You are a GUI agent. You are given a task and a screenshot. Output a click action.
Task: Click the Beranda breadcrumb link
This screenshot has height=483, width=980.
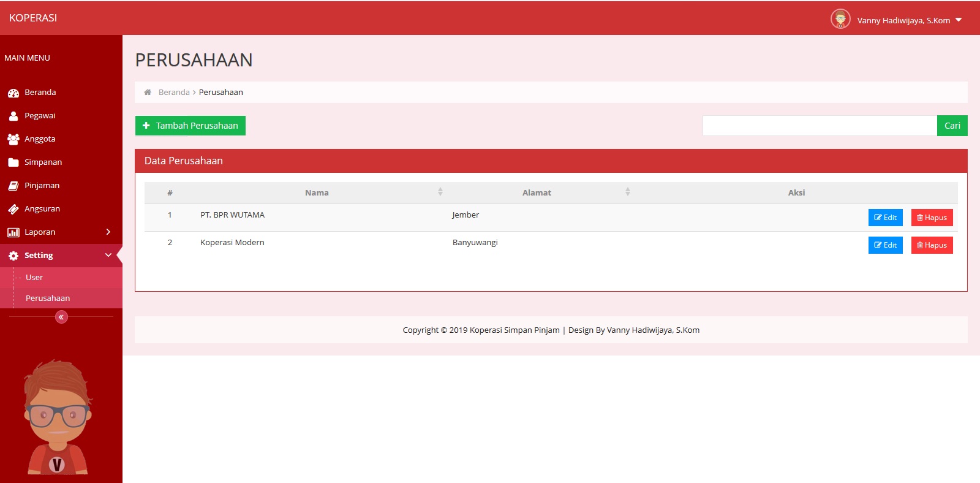tap(174, 92)
